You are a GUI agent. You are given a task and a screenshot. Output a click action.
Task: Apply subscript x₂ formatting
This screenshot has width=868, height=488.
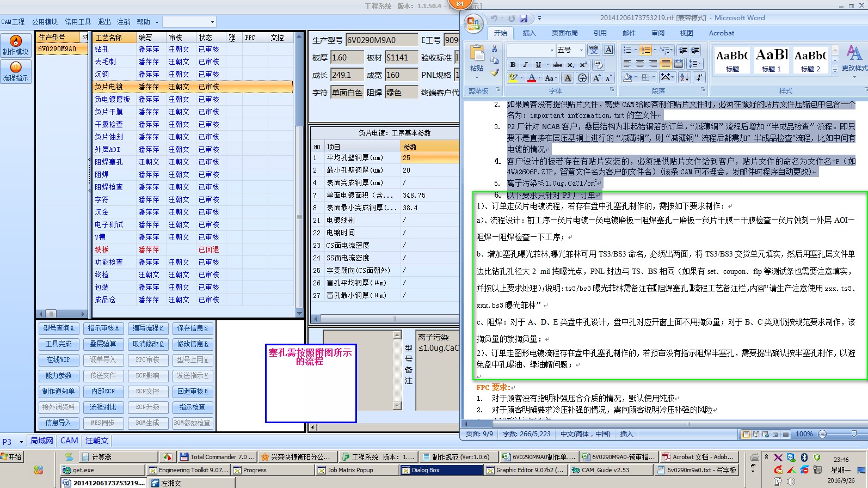pyautogui.click(x=570, y=64)
